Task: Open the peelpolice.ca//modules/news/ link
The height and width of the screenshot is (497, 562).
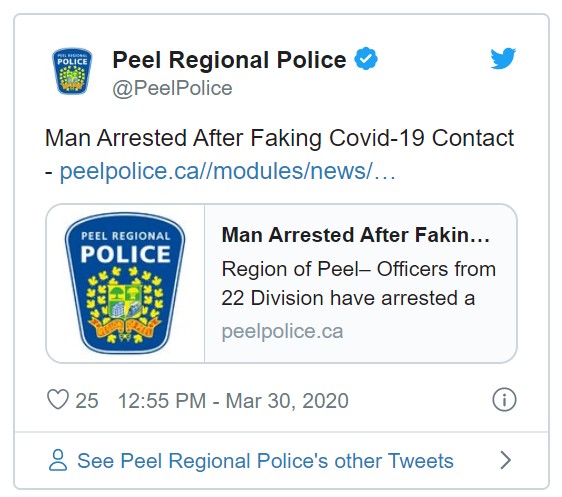Action: (228, 171)
